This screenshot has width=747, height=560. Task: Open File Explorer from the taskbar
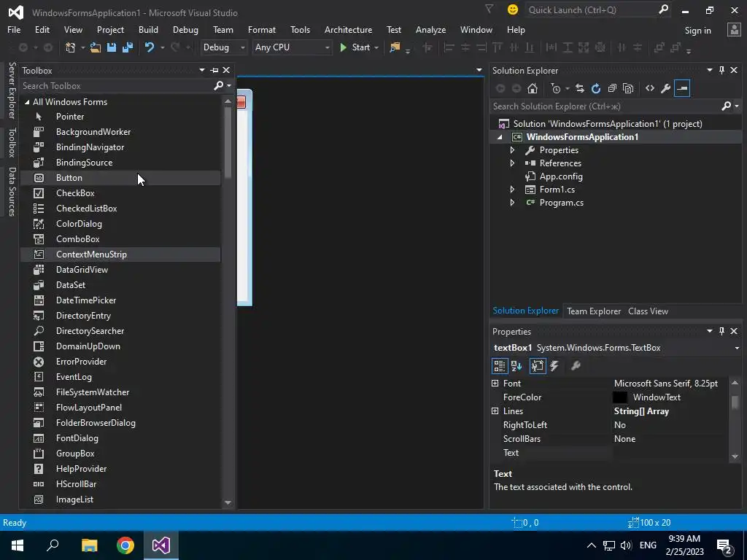click(x=90, y=545)
